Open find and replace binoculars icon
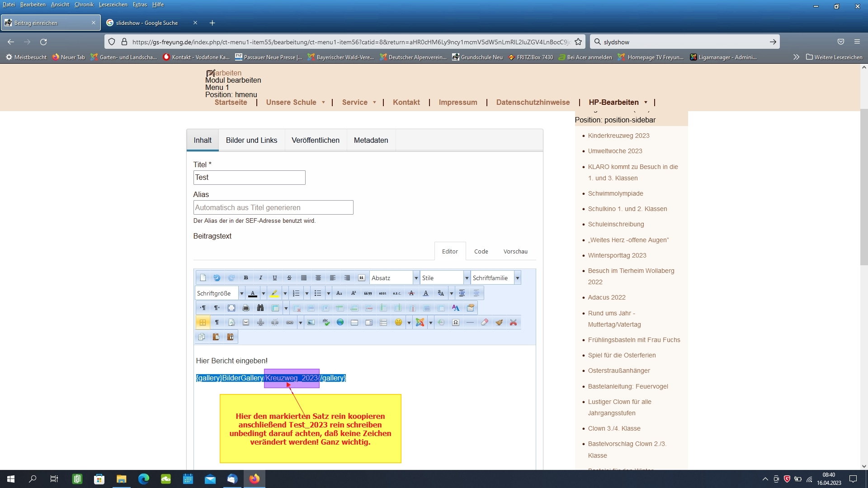 pos(260,308)
